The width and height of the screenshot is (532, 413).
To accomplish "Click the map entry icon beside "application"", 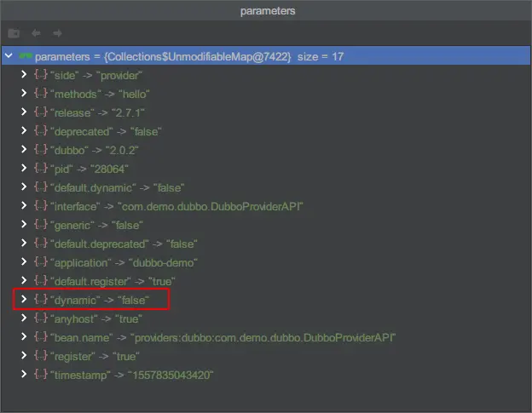I will pyautogui.click(x=41, y=262).
